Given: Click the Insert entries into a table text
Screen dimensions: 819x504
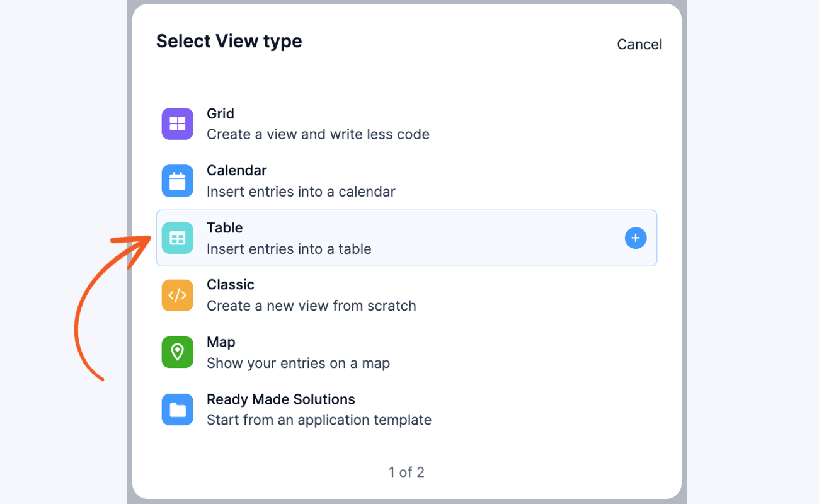Looking at the screenshot, I should pos(289,249).
